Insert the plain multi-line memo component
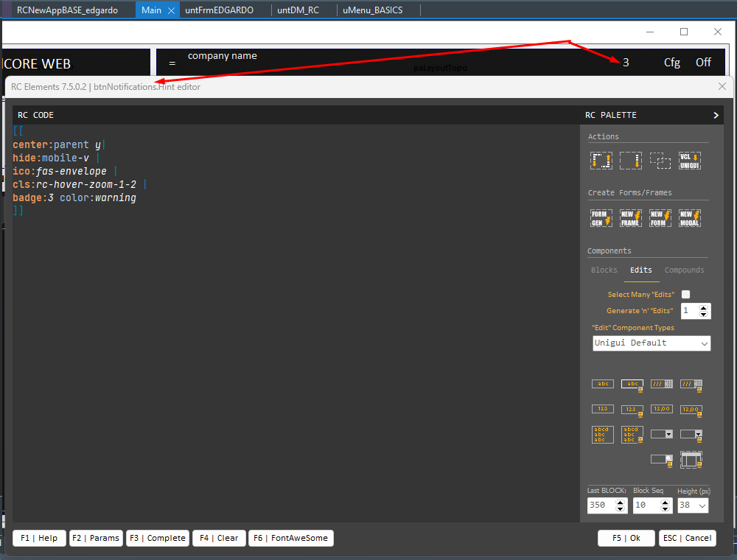Screen dimensions: 737x560 (x=602, y=434)
